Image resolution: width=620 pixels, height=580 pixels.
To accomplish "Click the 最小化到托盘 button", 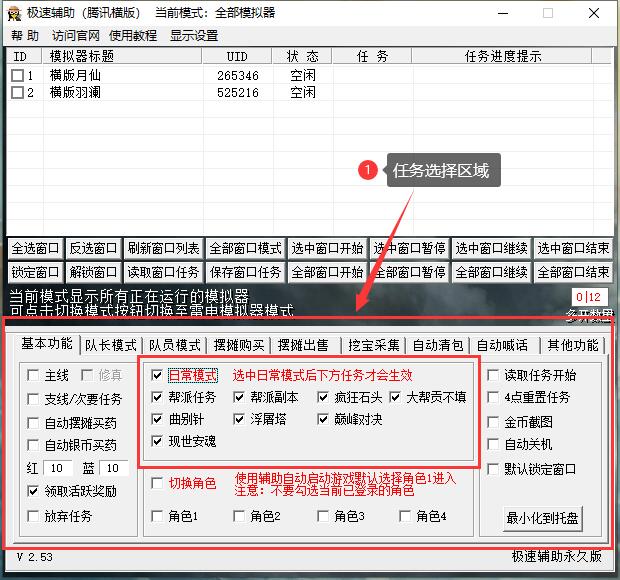I will pos(542,518).
